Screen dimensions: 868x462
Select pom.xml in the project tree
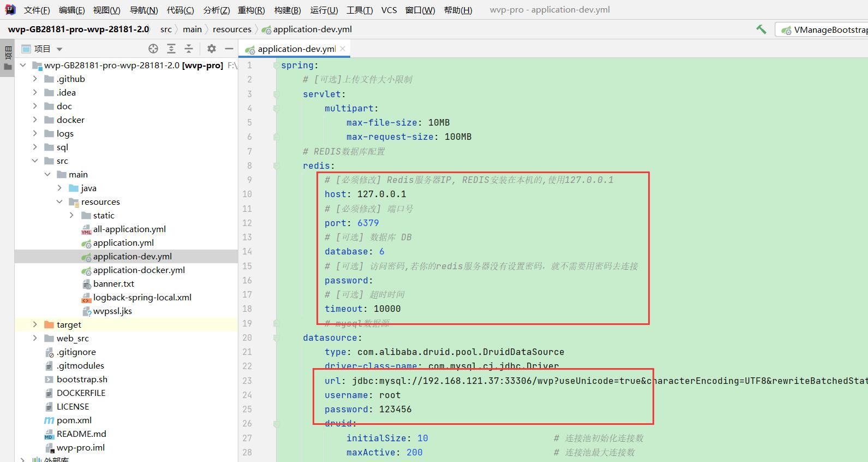coord(74,420)
